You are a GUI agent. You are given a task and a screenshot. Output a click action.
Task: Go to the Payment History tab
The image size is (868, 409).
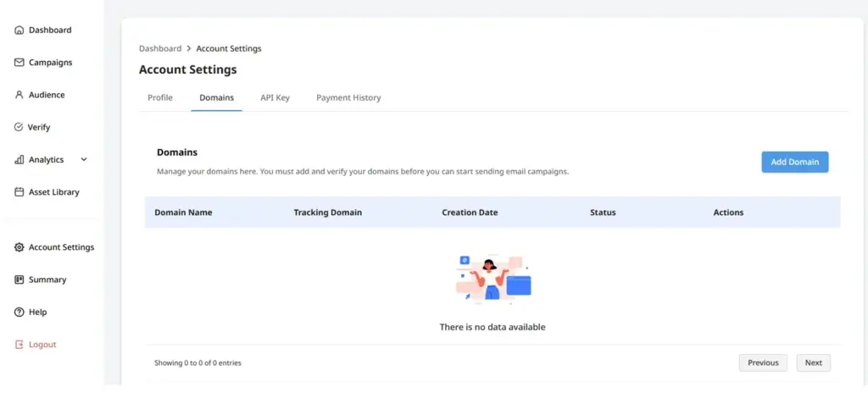348,98
